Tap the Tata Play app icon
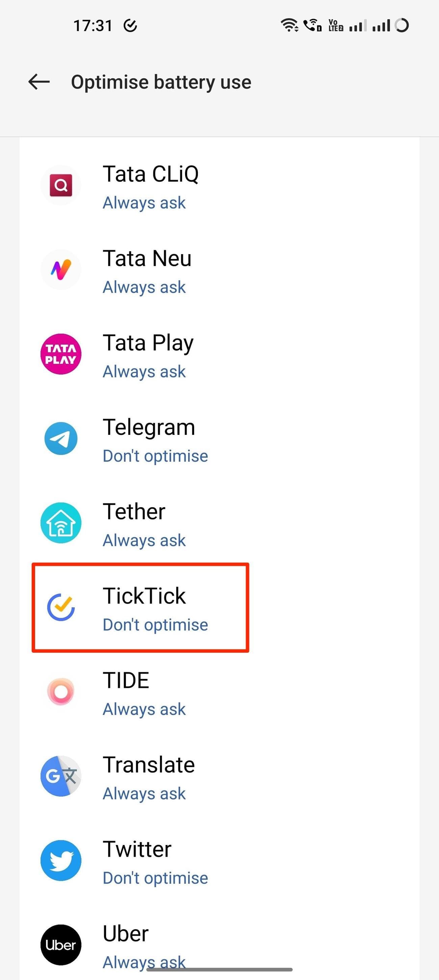Image resolution: width=439 pixels, height=980 pixels. [61, 354]
